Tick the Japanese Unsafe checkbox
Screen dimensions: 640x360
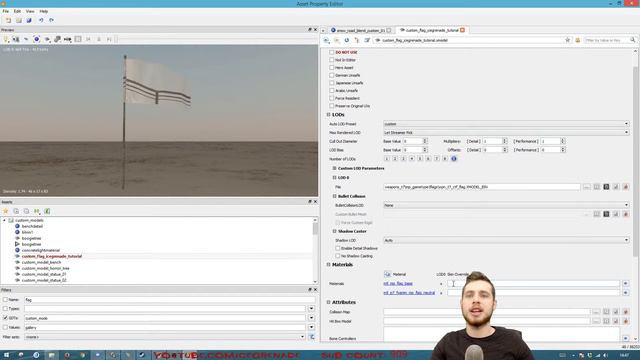[332, 83]
